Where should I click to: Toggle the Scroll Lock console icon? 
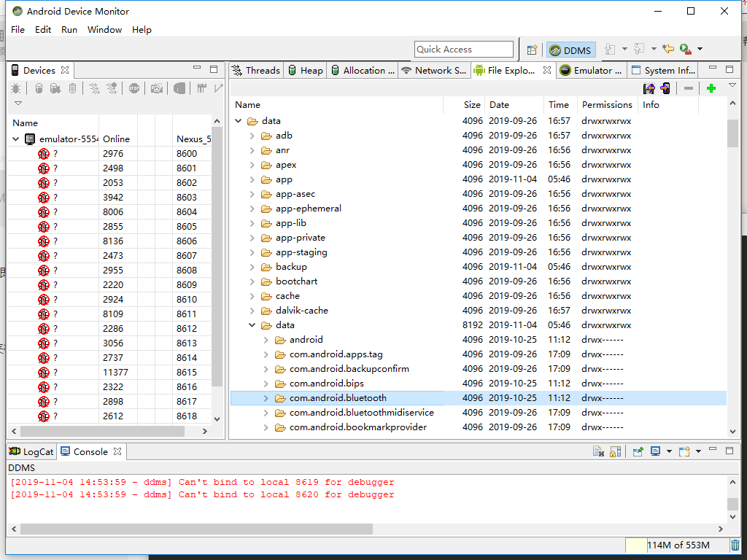click(615, 451)
